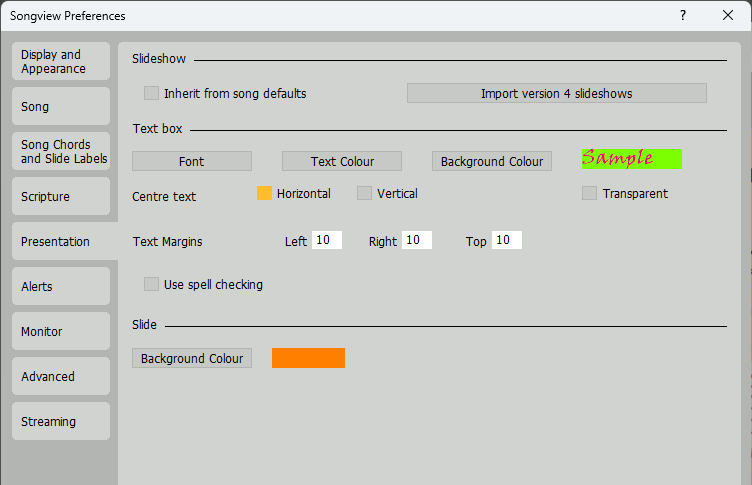Click Import version 4 slideshows button
Viewport: 752px width, 485px height.
click(x=556, y=93)
